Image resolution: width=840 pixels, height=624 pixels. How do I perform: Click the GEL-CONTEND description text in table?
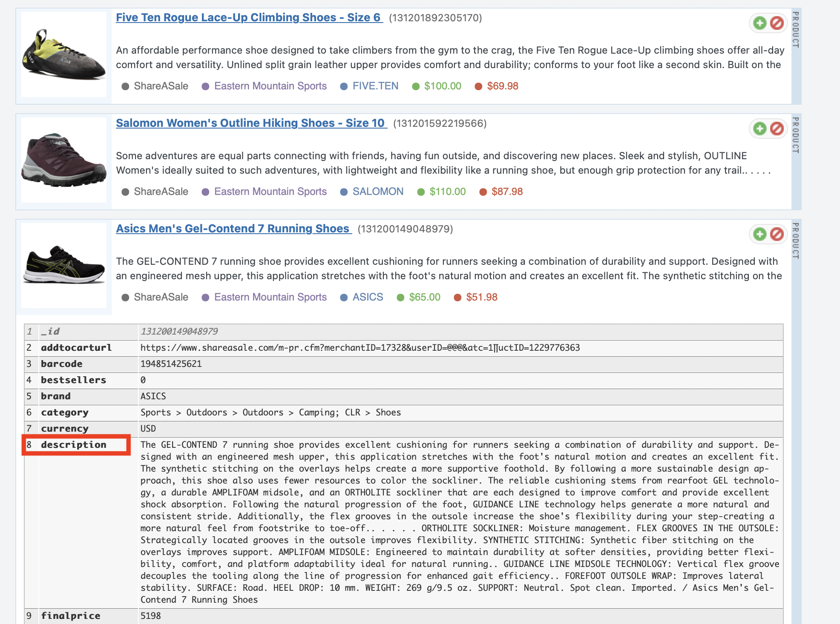point(460,522)
